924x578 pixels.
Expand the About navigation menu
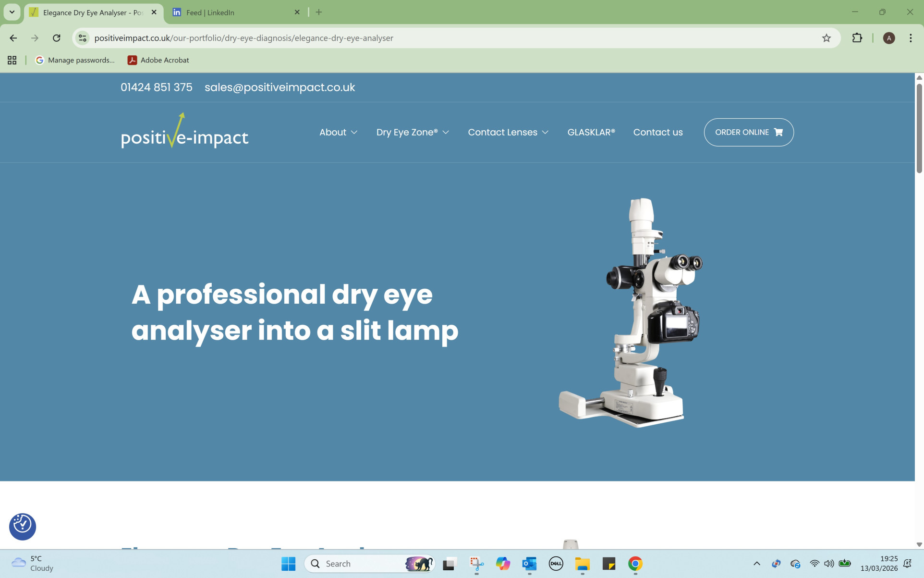[x=338, y=132]
